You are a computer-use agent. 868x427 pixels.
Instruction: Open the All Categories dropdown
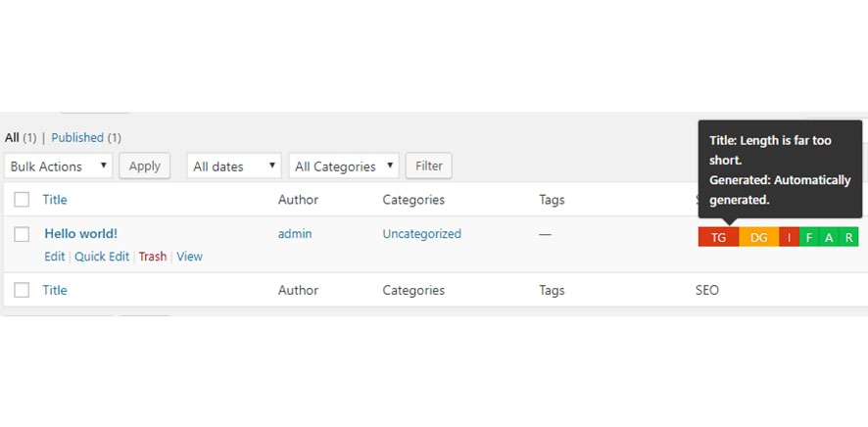click(344, 166)
